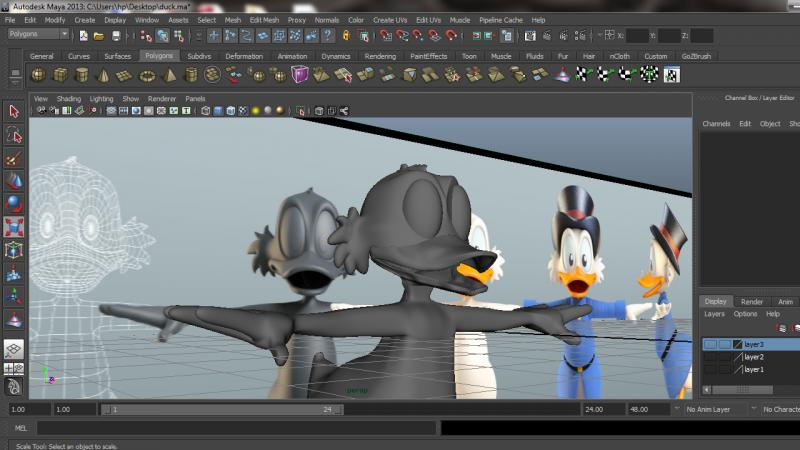Click the range slider bar at frame 1
Image resolution: width=800 pixels, height=450 pixels.
point(222,409)
